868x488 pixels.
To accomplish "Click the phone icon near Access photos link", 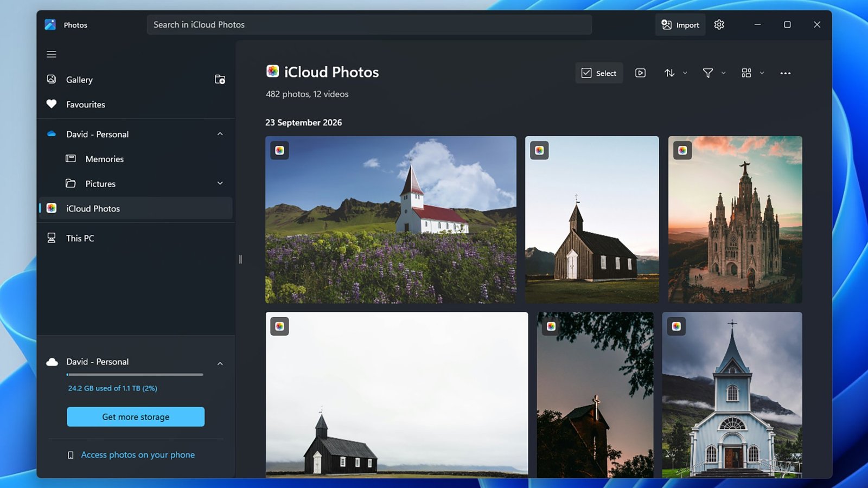I will (x=71, y=455).
